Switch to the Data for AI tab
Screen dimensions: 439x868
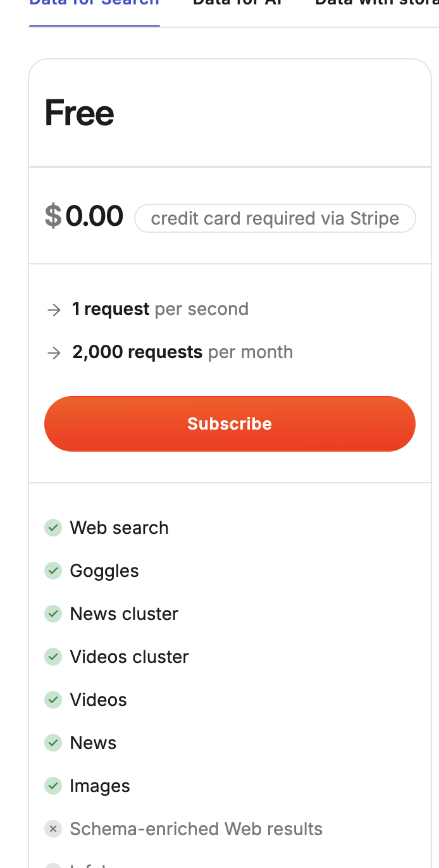pos(238,5)
